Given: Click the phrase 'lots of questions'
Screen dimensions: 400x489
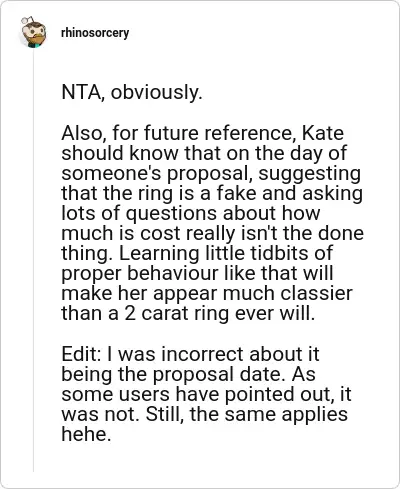Looking at the screenshot, I should [139, 214].
